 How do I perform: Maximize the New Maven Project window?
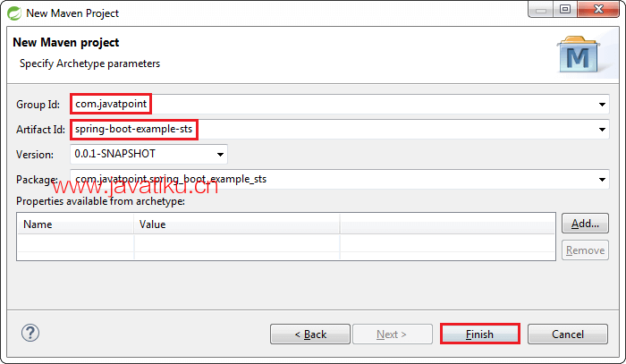[x=565, y=9]
